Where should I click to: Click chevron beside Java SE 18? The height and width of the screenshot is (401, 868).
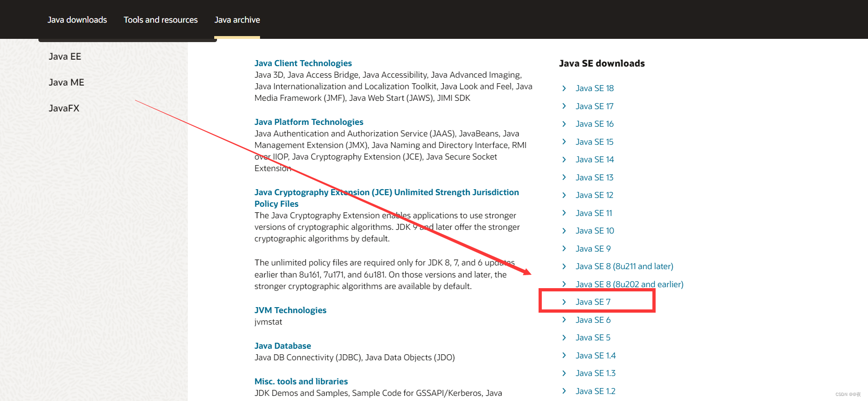[564, 88]
